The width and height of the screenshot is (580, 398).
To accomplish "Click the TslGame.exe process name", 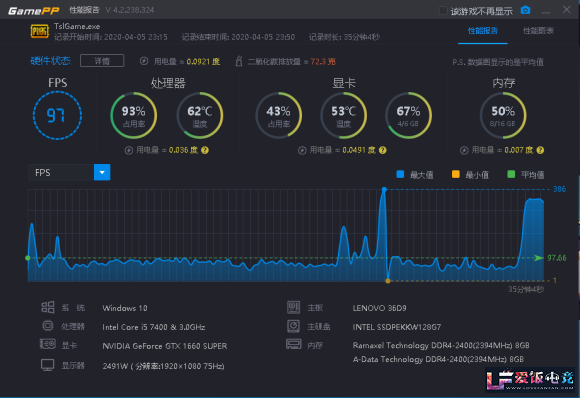I will 77,26.
